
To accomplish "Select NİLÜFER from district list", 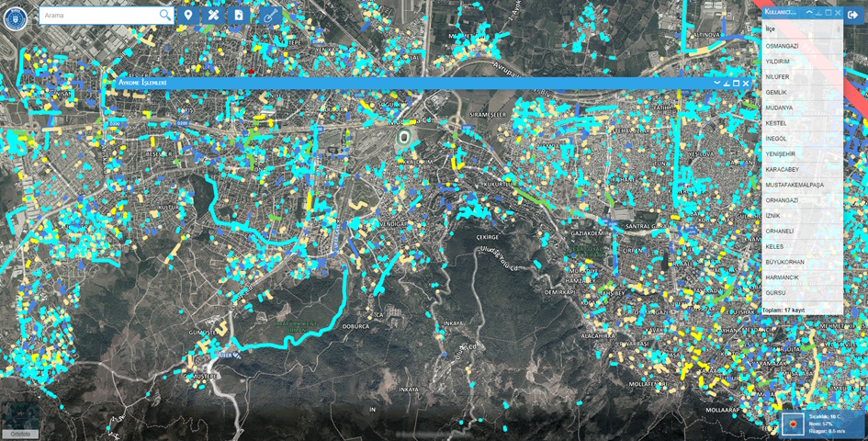I will (x=777, y=77).
